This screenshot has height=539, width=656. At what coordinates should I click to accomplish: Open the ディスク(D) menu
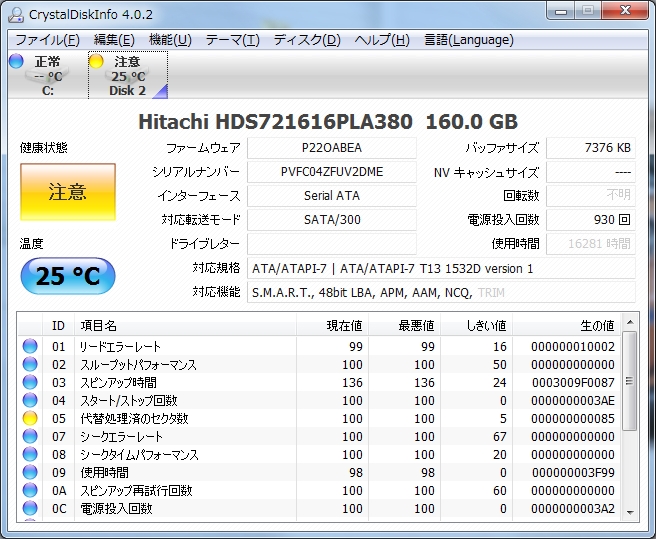tap(307, 40)
